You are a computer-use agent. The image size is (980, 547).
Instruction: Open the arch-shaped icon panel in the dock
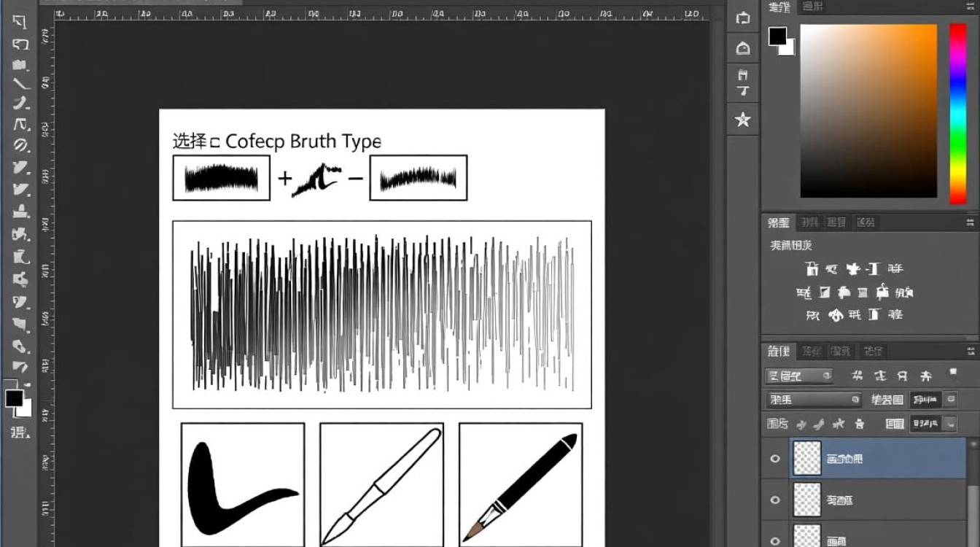[x=742, y=48]
